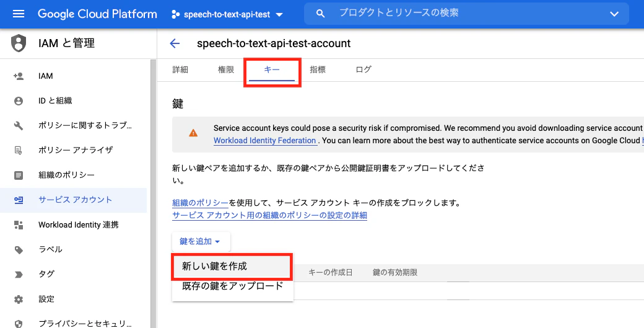The width and height of the screenshot is (644, 328).
Task: Click the Workload Identity 連携 icon
Action: (19, 225)
